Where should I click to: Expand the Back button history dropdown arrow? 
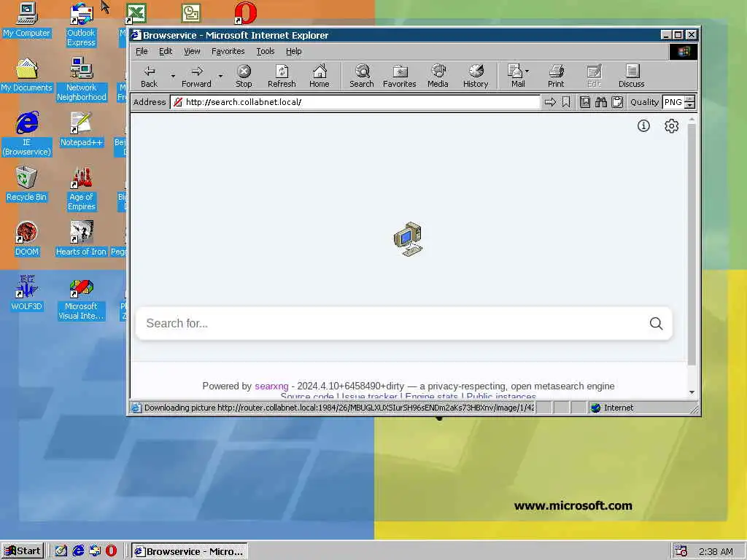click(x=173, y=76)
